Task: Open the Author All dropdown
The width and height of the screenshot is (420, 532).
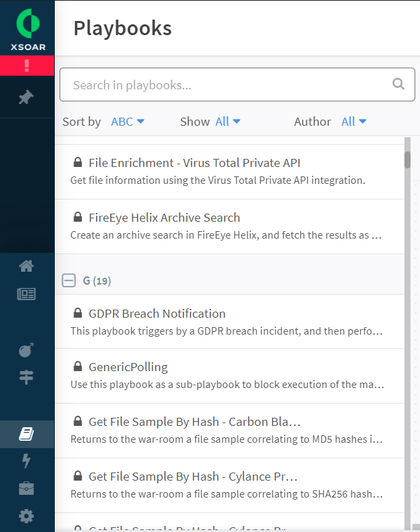Action: pyautogui.click(x=354, y=122)
